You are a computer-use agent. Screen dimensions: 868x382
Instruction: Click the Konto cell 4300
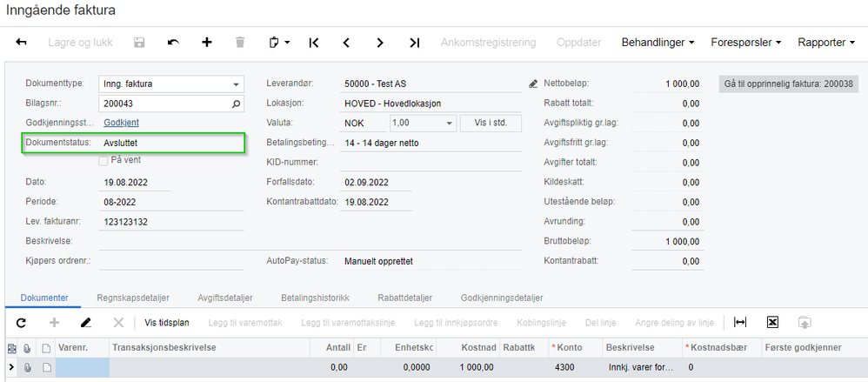pyautogui.click(x=574, y=367)
